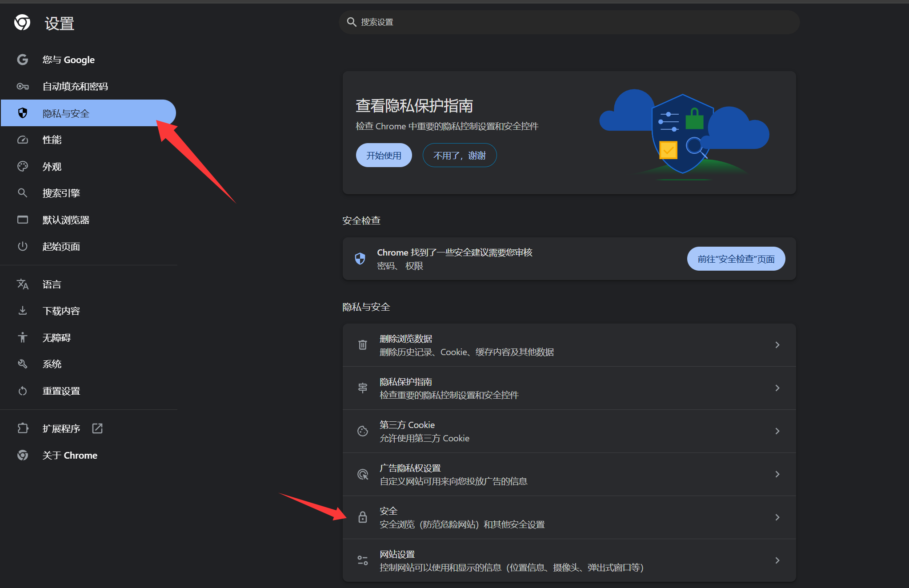Click the Chrome logo beside 设置 title
This screenshot has height=588, width=909.
(22, 22)
